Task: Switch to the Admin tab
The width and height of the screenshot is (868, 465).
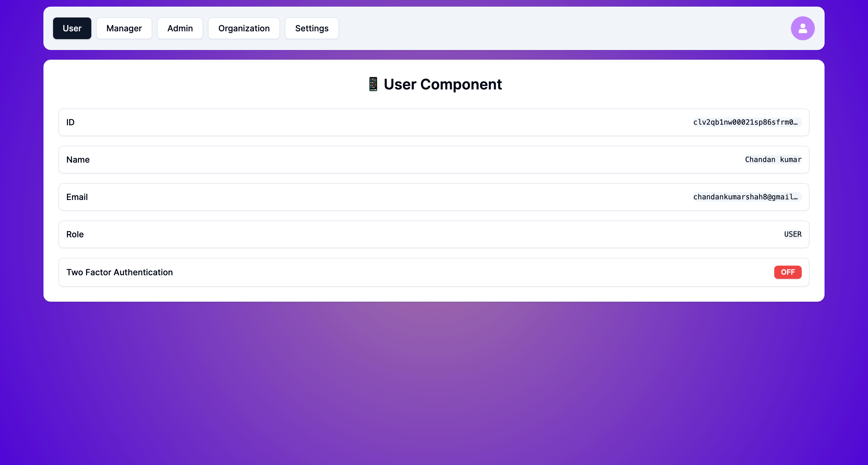Action: [180, 28]
